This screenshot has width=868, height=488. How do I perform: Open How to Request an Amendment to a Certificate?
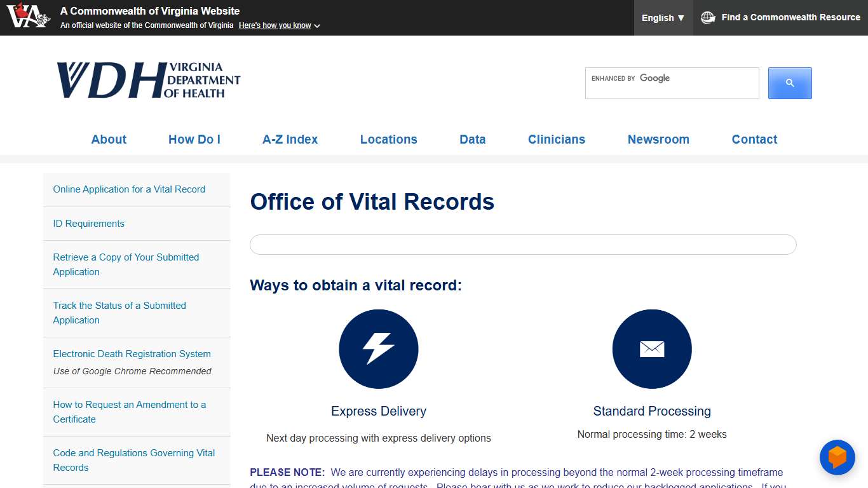[129, 412]
